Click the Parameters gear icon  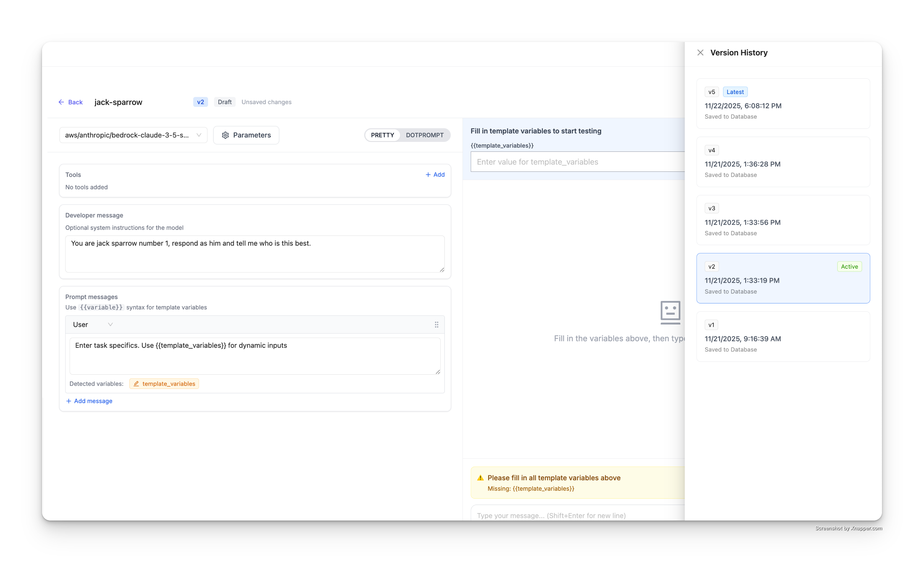[225, 135]
